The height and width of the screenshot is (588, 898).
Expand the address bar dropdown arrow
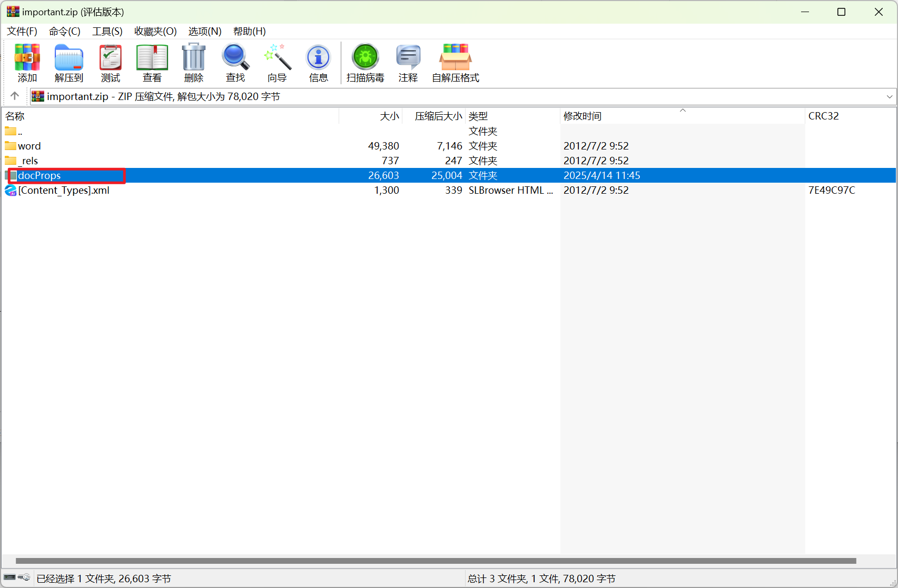[x=890, y=96]
